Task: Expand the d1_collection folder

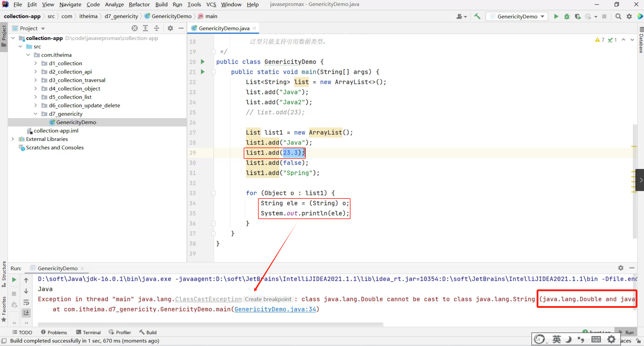Action: [35, 63]
